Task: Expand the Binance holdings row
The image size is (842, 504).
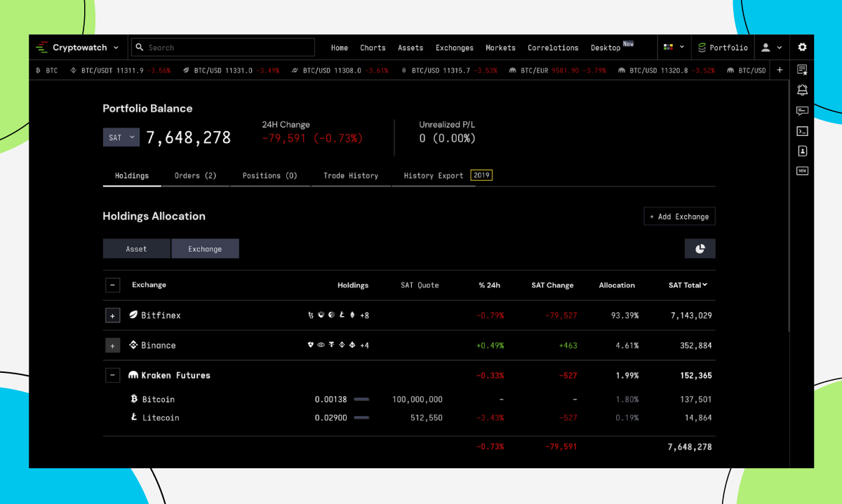Action: [x=112, y=345]
